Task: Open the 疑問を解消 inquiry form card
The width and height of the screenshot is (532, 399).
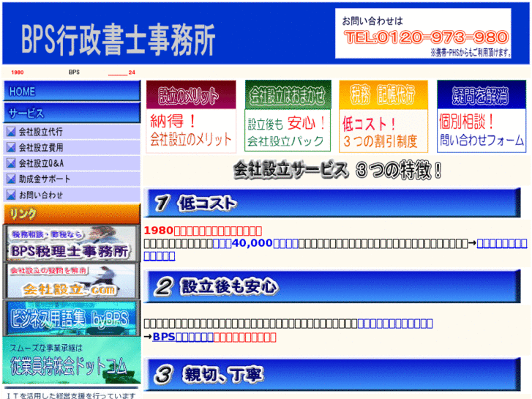Action: tap(482, 116)
